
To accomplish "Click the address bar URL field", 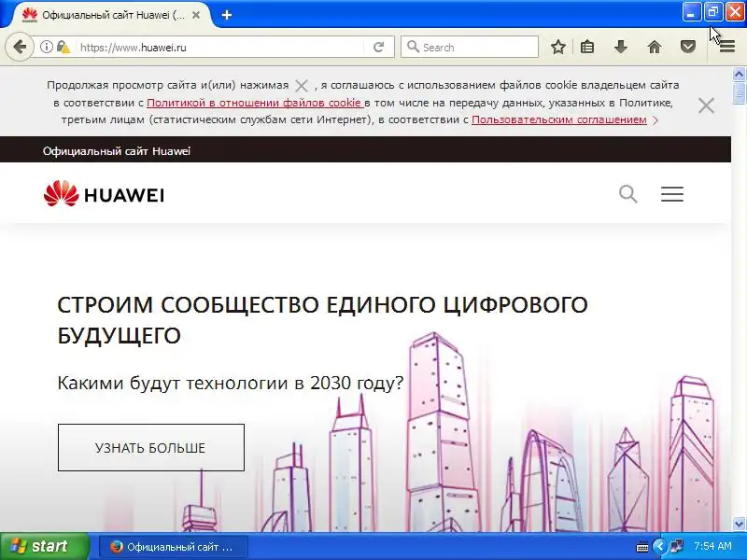I will pyautogui.click(x=219, y=48).
